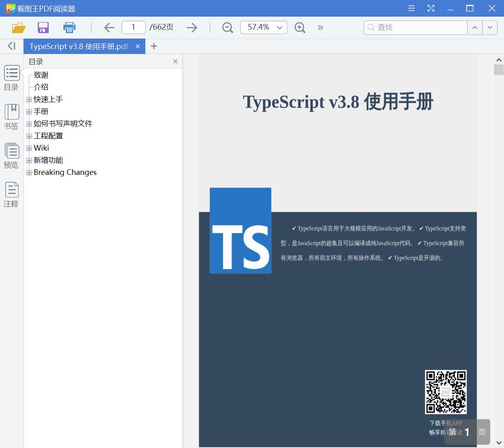Close the TypeScript v3.8 使用手册.pdf tab
Image resolution: width=504 pixels, height=448 pixels.
coord(138,46)
